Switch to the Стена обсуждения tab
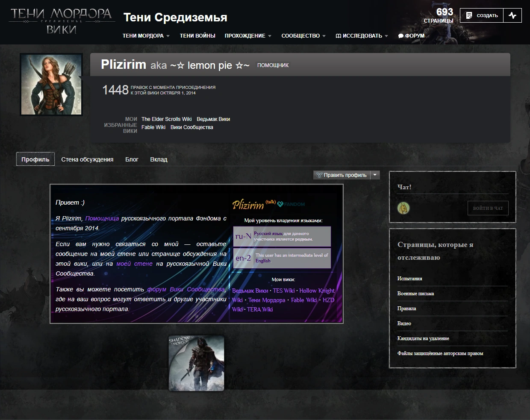530x420 pixels. [x=87, y=159]
